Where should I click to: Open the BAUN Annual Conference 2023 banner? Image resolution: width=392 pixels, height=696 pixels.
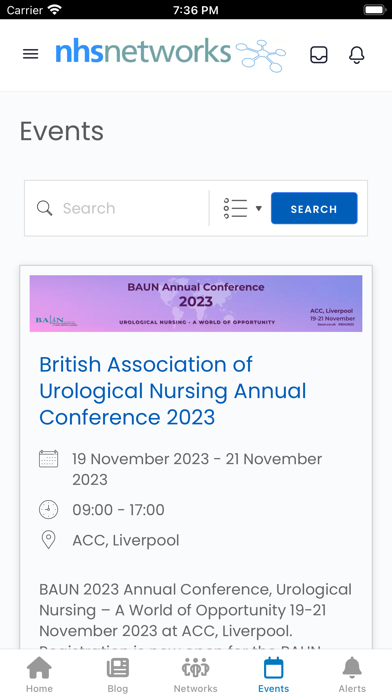point(196,303)
